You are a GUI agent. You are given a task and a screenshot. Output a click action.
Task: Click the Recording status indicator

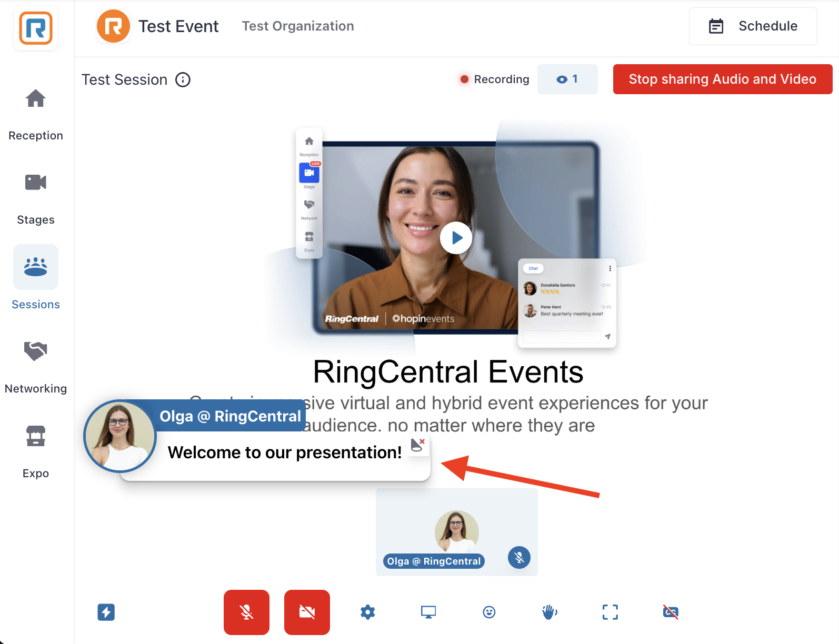(x=494, y=79)
